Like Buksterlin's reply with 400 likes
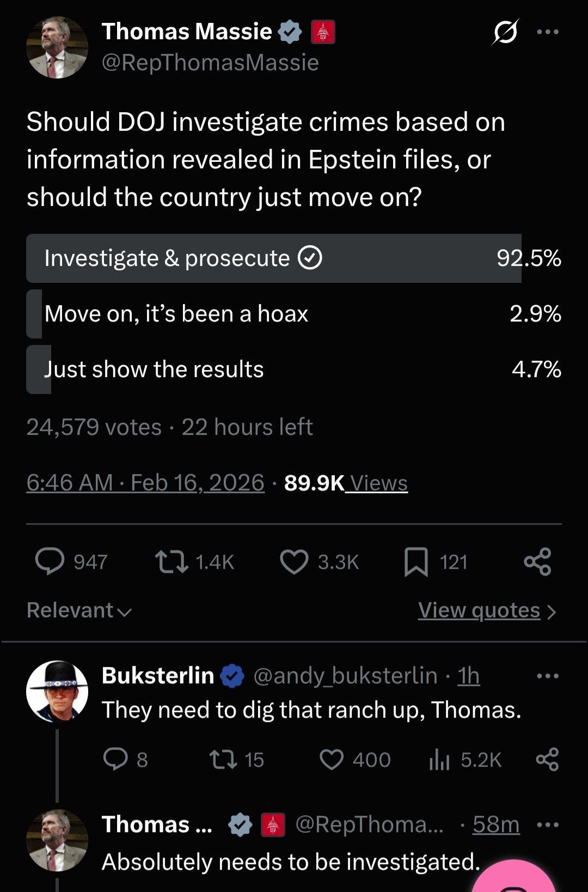588x892 pixels. [x=332, y=760]
